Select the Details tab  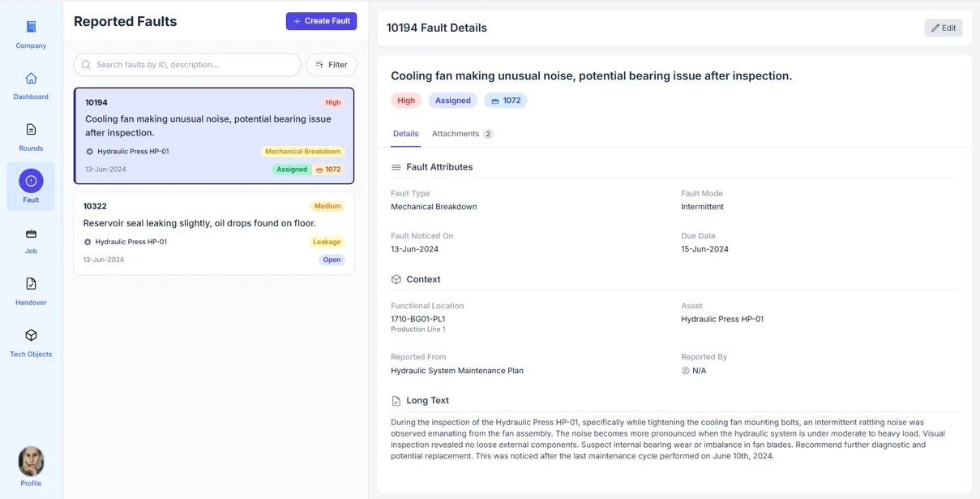tap(405, 134)
